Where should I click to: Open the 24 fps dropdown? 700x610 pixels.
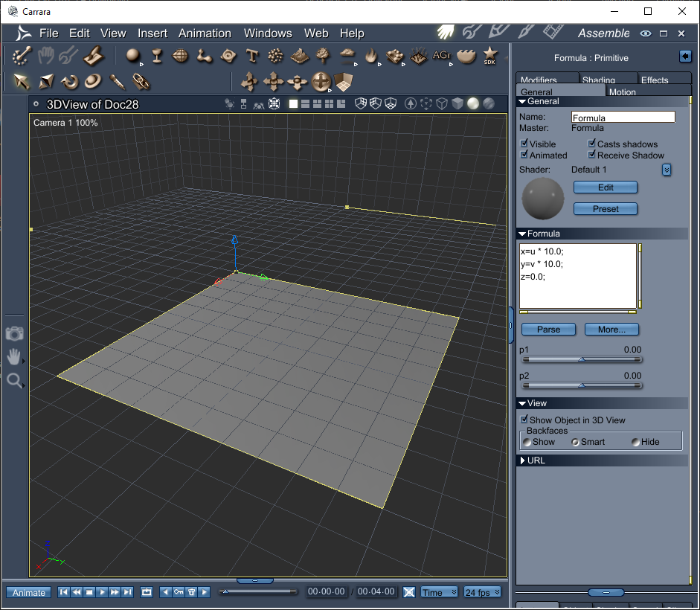tap(482, 592)
